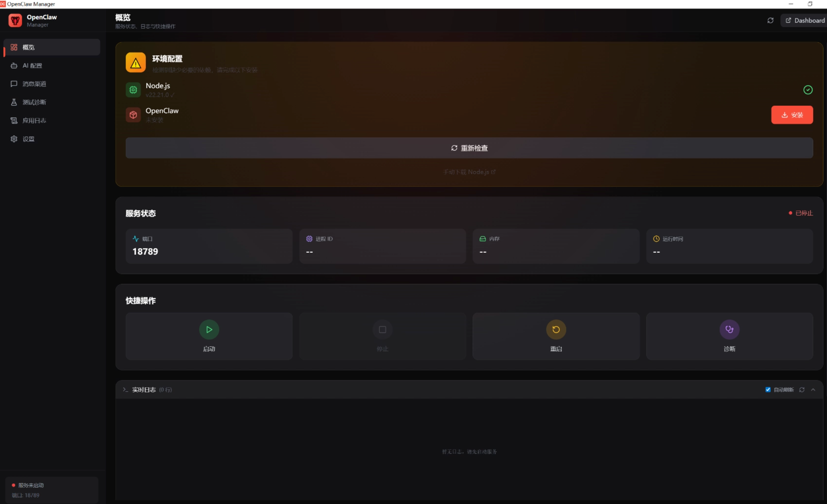Click the purple Diagnose (诊断) stethoscope icon
This screenshot has width=827, height=504.
(x=729, y=329)
